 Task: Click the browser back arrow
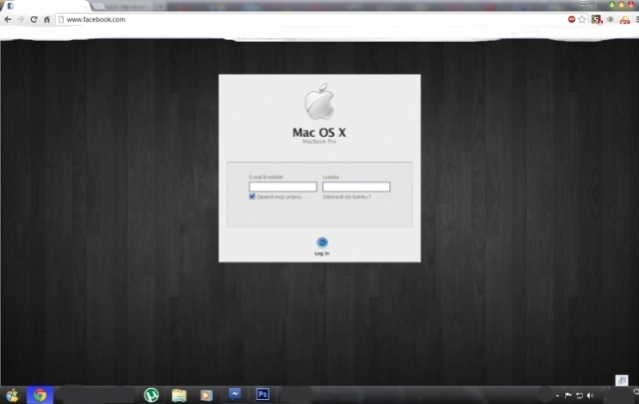click(x=8, y=19)
